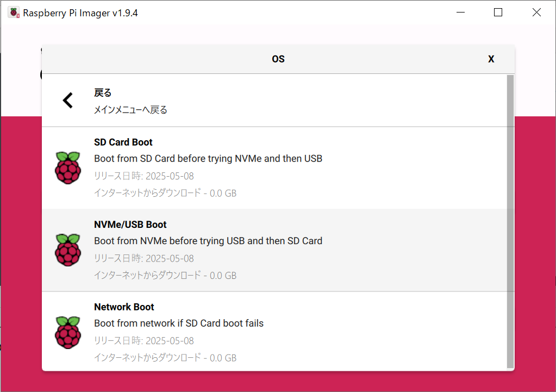Click the Raspberry Pi Imager title bar icon

click(14, 13)
